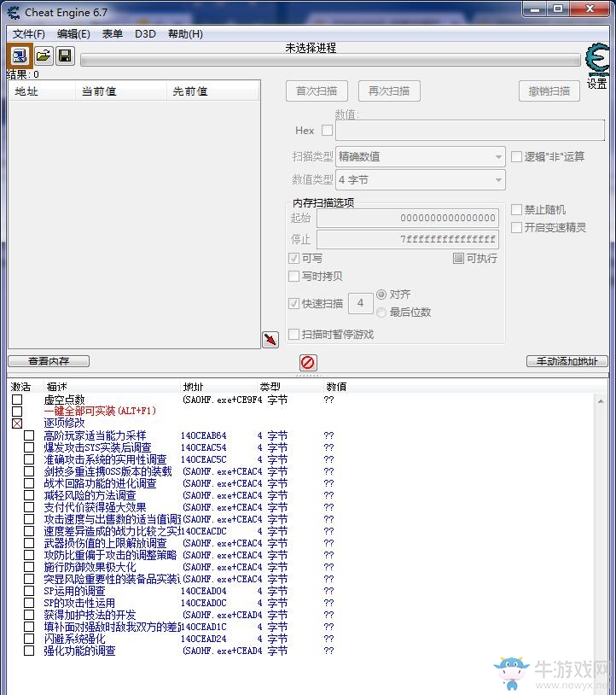Click the 当前值 column header

click(x=99, y=91)
